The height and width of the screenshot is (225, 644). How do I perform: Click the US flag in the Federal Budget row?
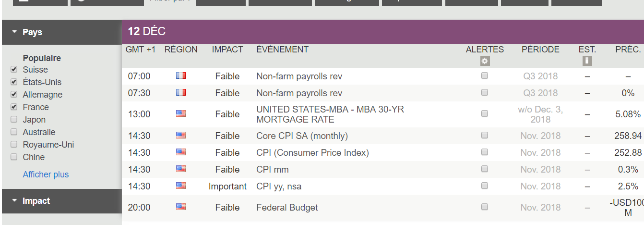tap(181, 207)
